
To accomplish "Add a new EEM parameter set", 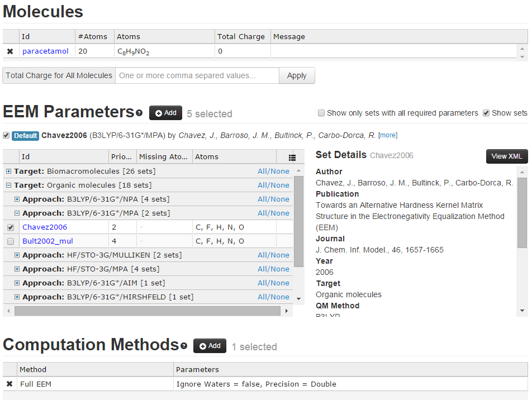I will click(165, 113).
